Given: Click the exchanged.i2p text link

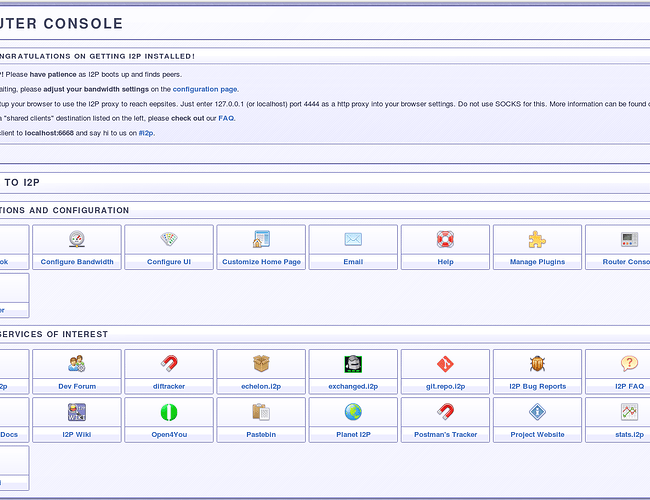Looking at the screenshot, I should pyautogui.click(x=353, y=386).
